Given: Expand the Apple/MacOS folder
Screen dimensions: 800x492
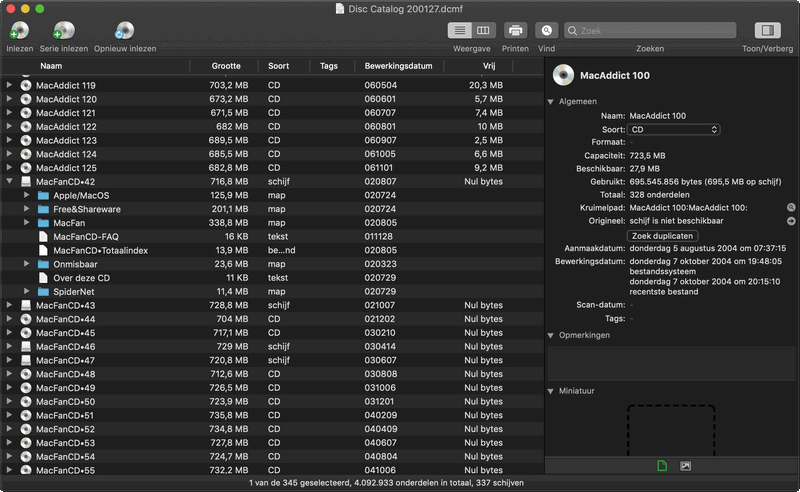Looking at the screenshot, I should click(27, 195).
